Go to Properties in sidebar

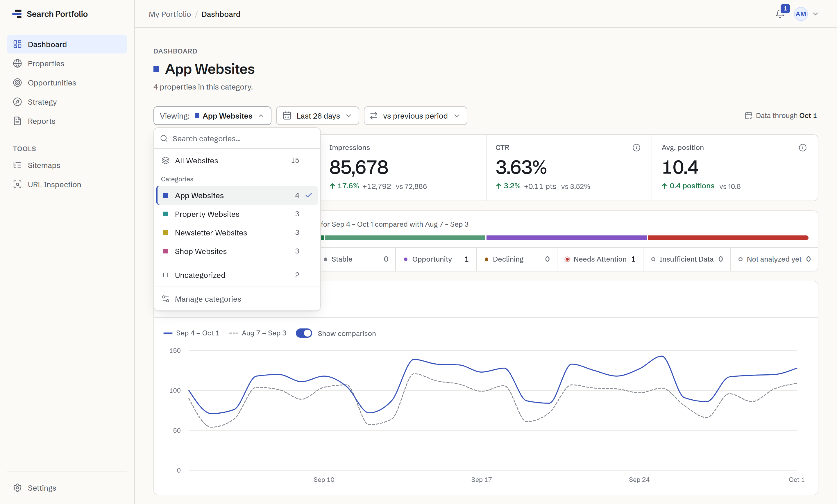[67, 64]
